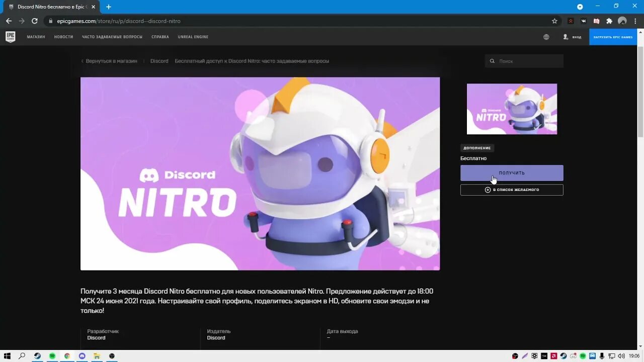Click the ДОПОЛНЕНИЕ tag label

tap(477, 148)
